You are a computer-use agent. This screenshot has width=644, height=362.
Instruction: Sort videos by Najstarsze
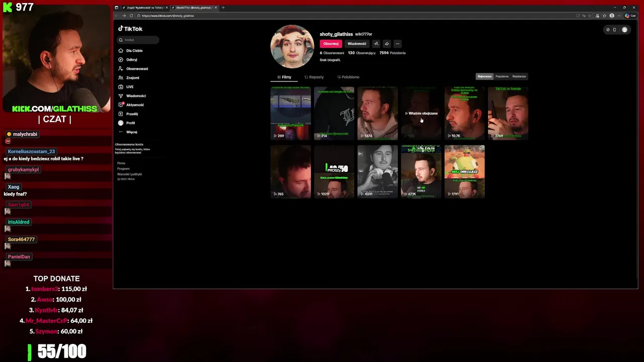(x=519, y=76)
